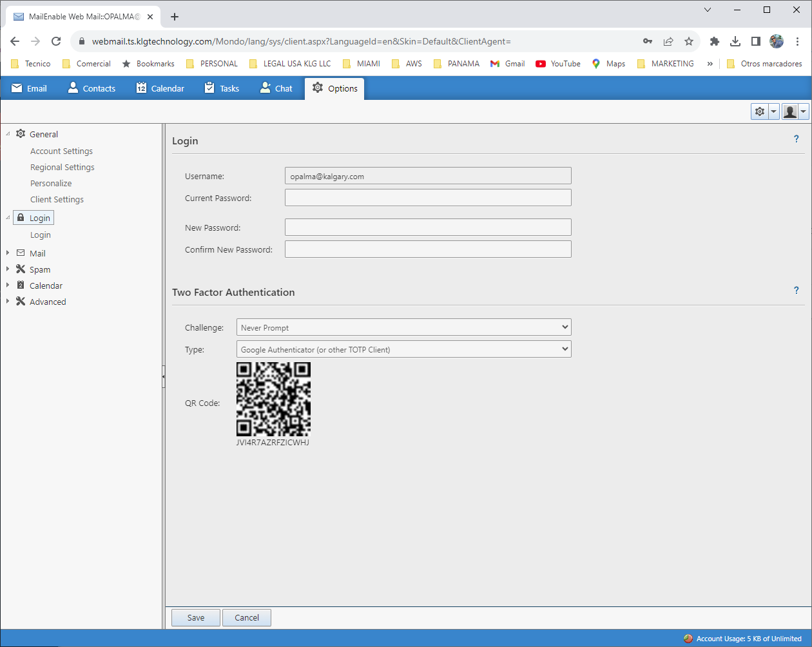Open the YouTube bookmark
This screenshot has height=647, width=812.
[558, 64]
